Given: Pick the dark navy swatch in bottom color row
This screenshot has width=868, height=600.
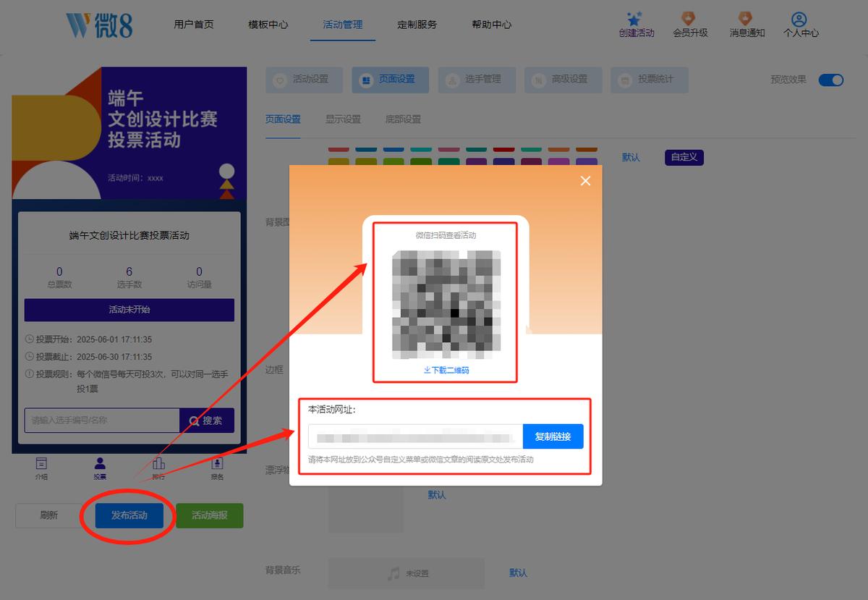Looking at the screenshot, I should (503, 162).
